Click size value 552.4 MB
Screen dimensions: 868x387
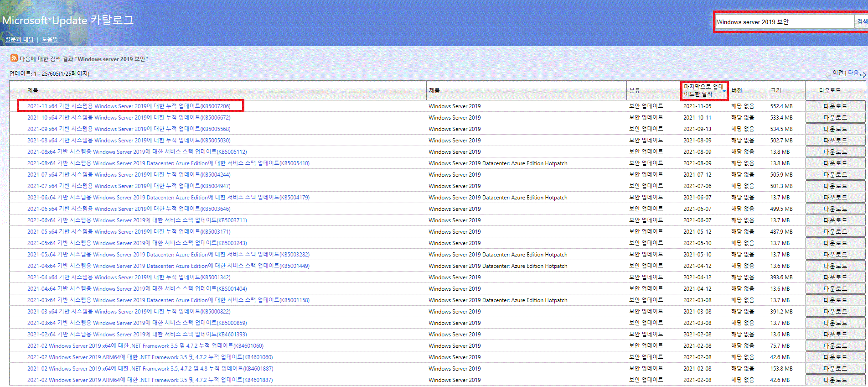tap(781, 106)
